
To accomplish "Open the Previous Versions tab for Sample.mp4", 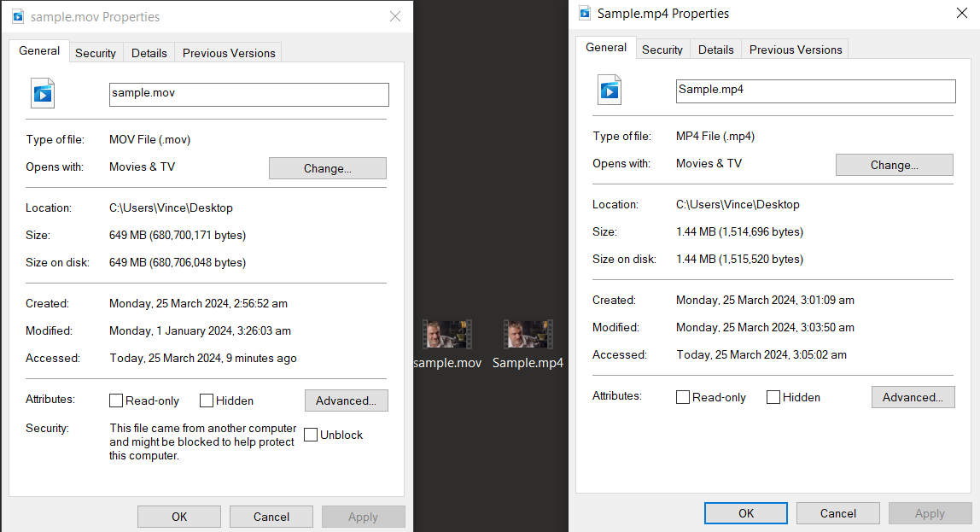I will tap(795, 49).
